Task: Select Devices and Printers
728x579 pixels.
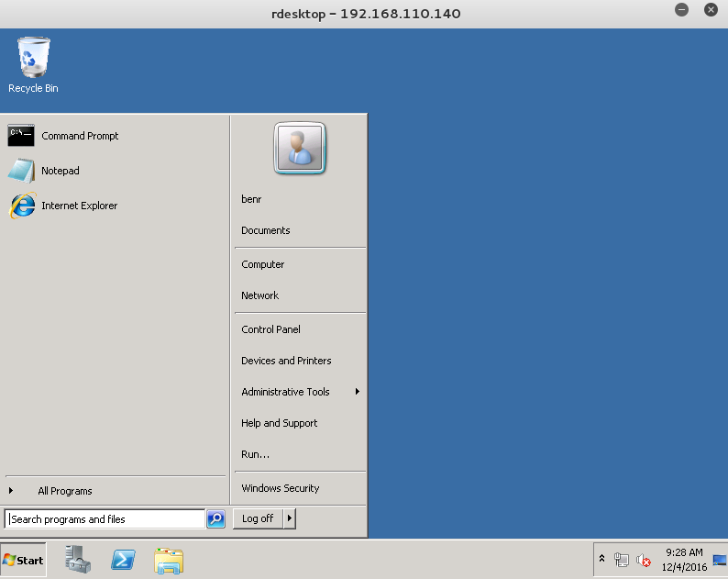Action: click(286, 361)
